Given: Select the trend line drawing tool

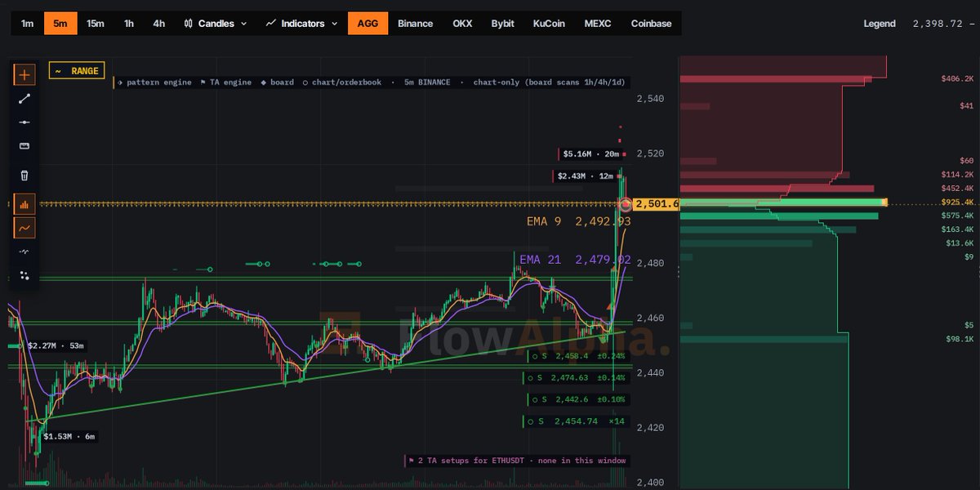Looking at the screenshot, I should point(24,99).
